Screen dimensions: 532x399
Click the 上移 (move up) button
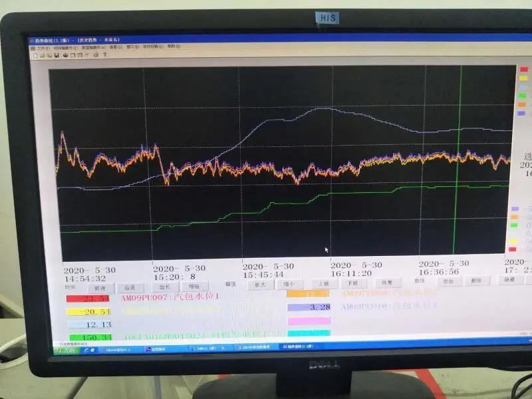pos(323,283)
